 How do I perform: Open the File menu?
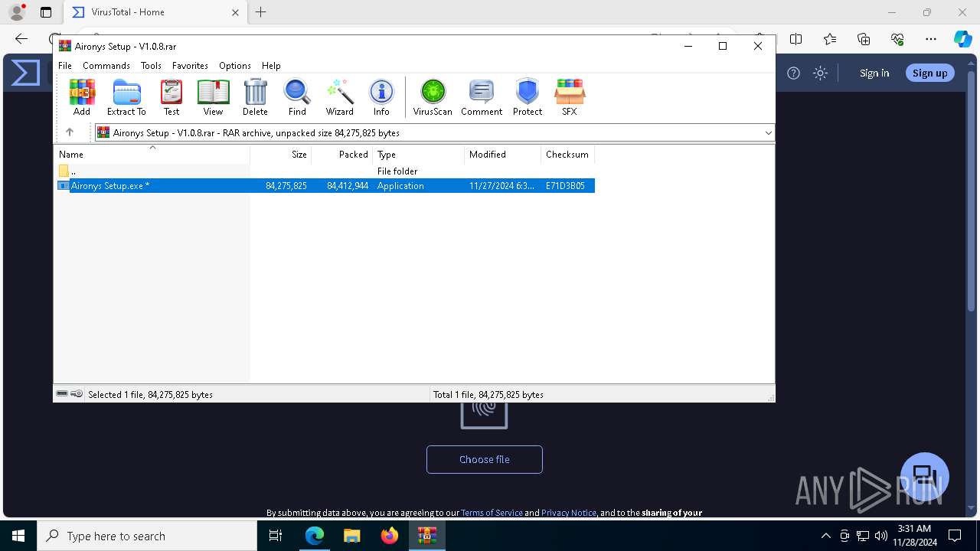coord(65,66)
